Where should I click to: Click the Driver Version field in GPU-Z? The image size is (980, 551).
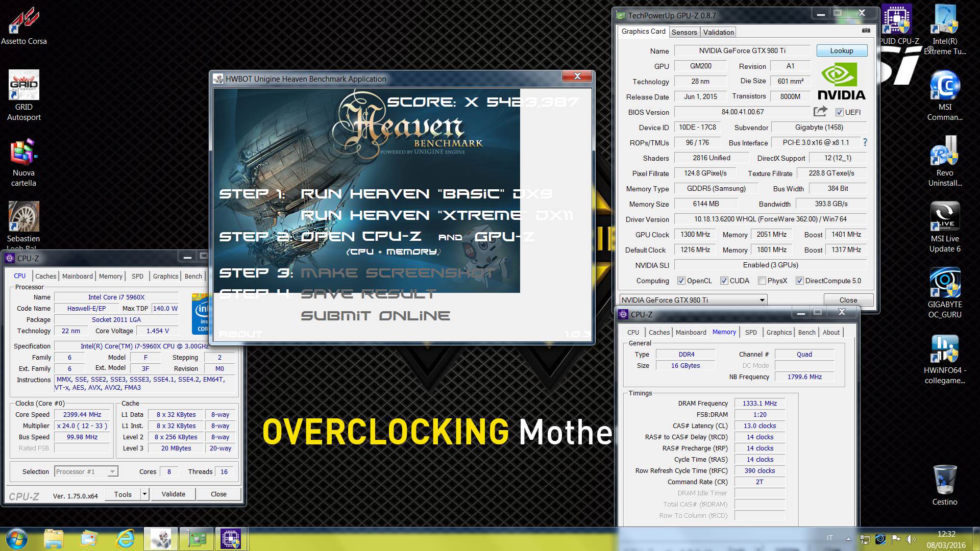tap(770, 219)
